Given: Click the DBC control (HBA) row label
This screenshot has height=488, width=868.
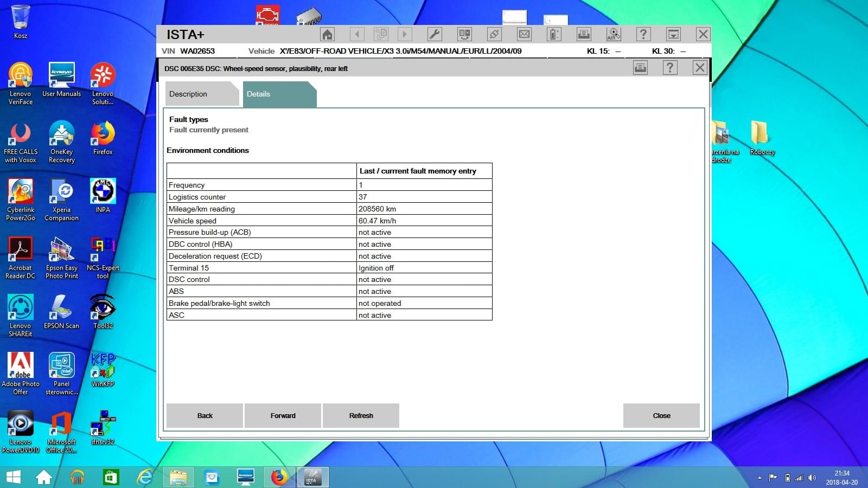Looking at the screenshot, I should click(x=200, y=244).
